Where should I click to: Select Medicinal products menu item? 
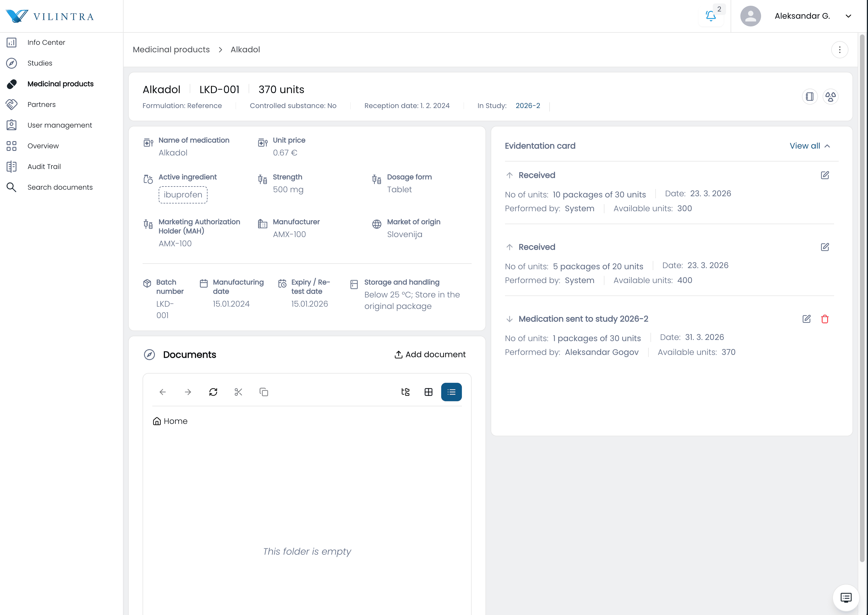60,84
